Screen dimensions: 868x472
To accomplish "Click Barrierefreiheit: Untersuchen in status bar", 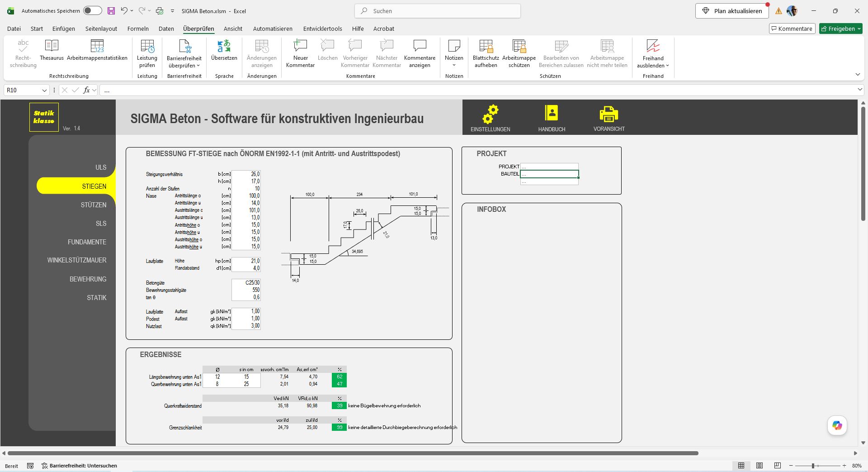I will click(x=80, y=466).
